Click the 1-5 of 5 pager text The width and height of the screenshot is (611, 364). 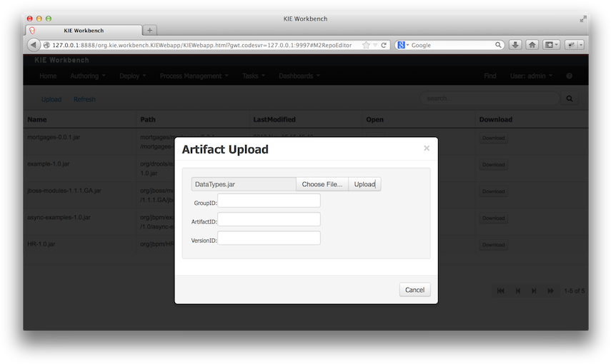(x=575, y=290)
